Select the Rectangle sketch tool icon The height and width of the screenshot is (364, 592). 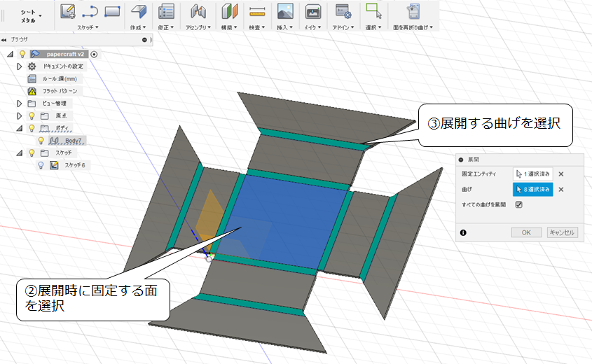113,11
